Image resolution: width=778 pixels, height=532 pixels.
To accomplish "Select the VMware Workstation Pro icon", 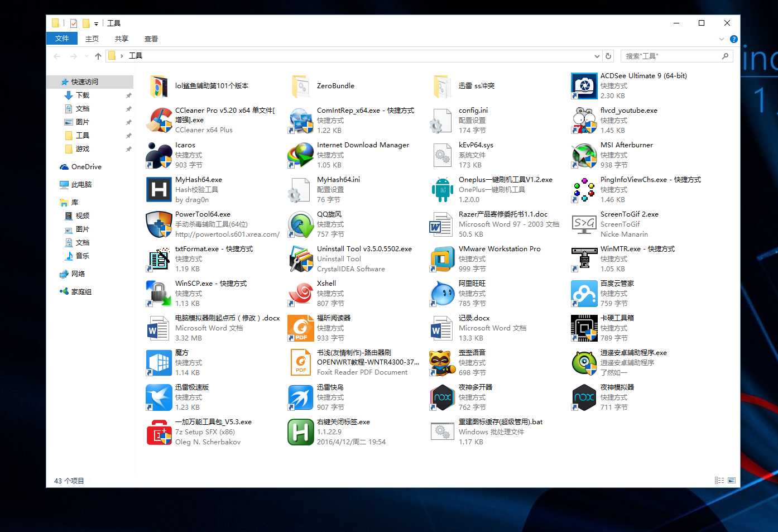I will coord(443,259).
